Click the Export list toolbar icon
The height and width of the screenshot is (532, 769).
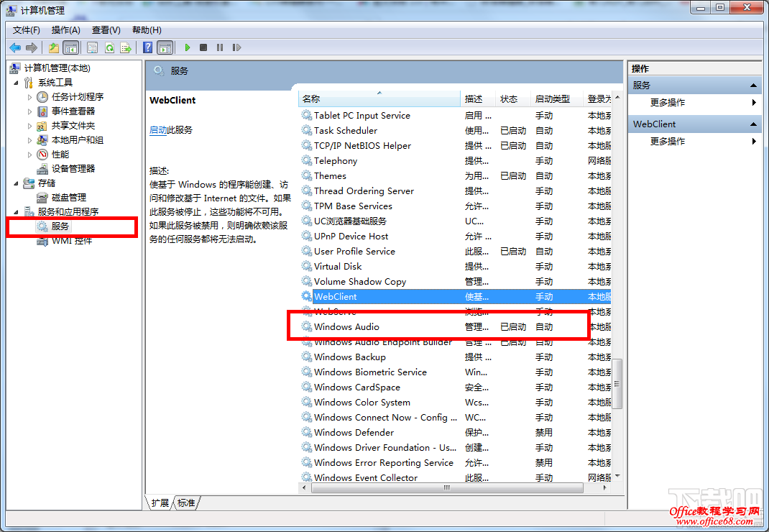point(126,47)
